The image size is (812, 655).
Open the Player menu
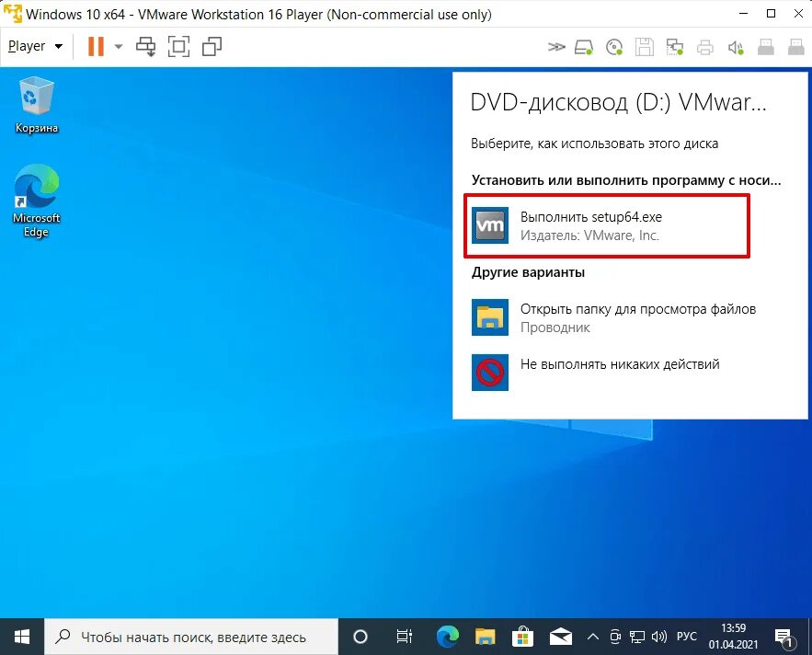pyautogui.click(x=35, y=46)
